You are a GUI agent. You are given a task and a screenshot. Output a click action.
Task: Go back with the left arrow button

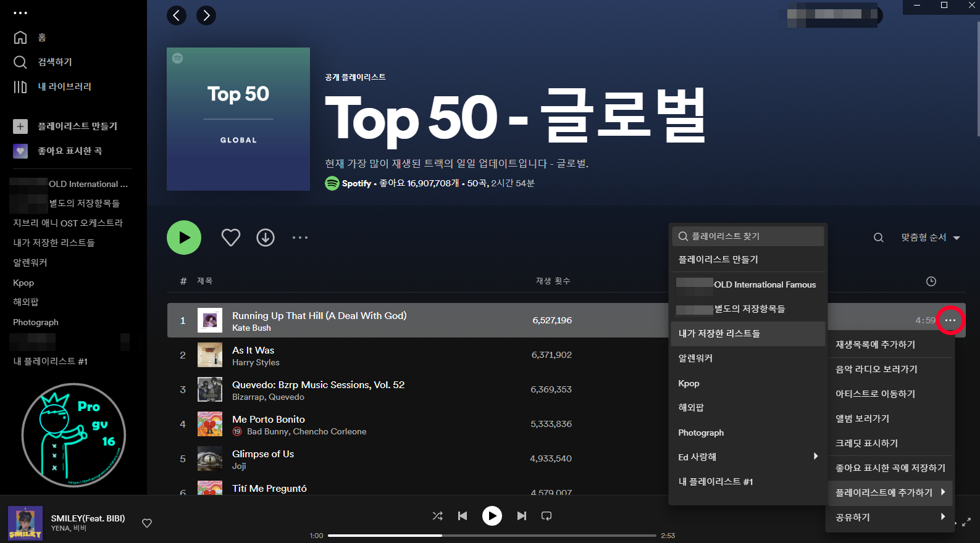177,15
